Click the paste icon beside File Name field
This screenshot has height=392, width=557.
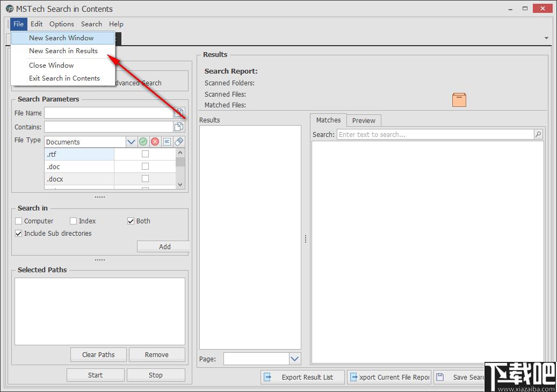(179, 113)
